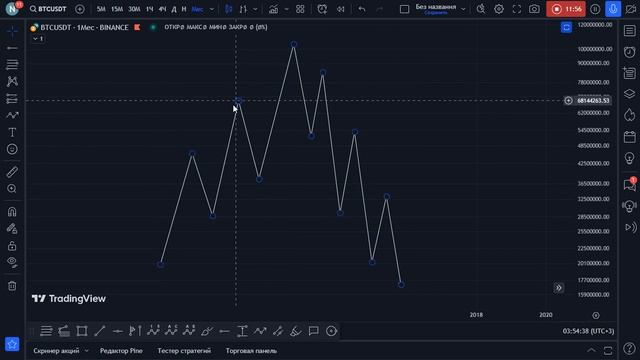The image size is (640, 360).
Task: Stop the recording at 11:56
Action: pos(566,9)
